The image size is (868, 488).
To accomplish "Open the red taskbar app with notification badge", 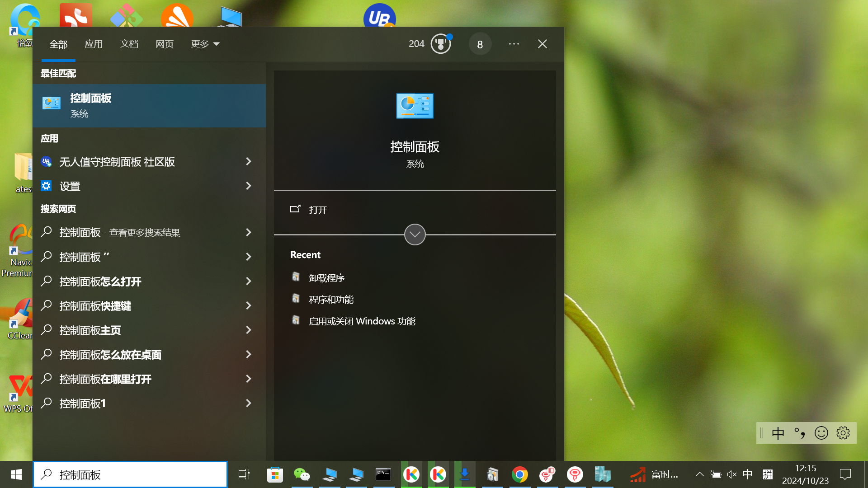I will click(x=547, y=474).
